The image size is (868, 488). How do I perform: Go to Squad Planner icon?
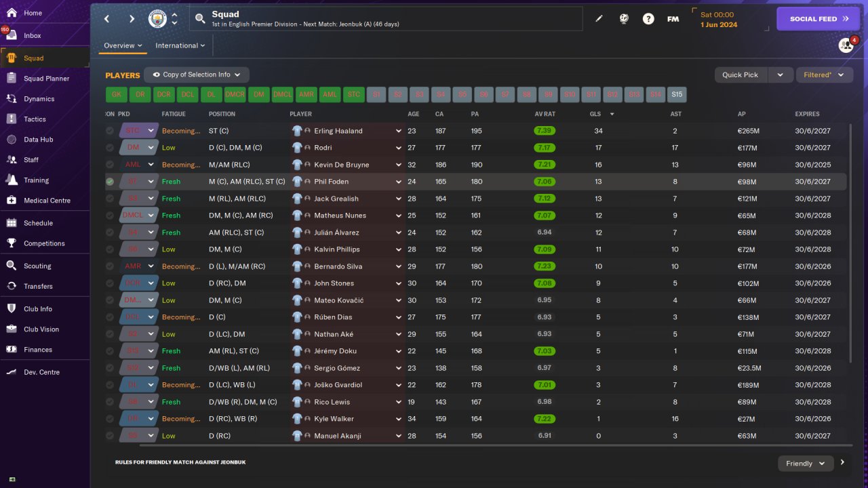pyautogui.click(x=12, y=79)
